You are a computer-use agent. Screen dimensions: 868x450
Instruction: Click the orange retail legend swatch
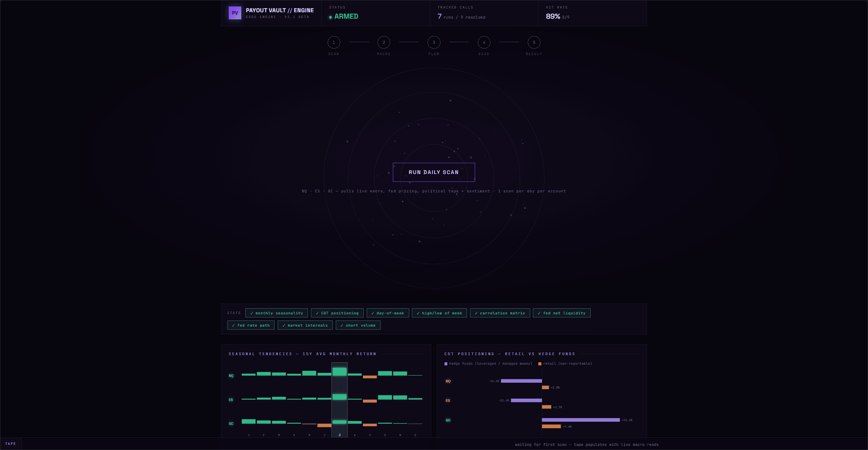pos(540,364)
